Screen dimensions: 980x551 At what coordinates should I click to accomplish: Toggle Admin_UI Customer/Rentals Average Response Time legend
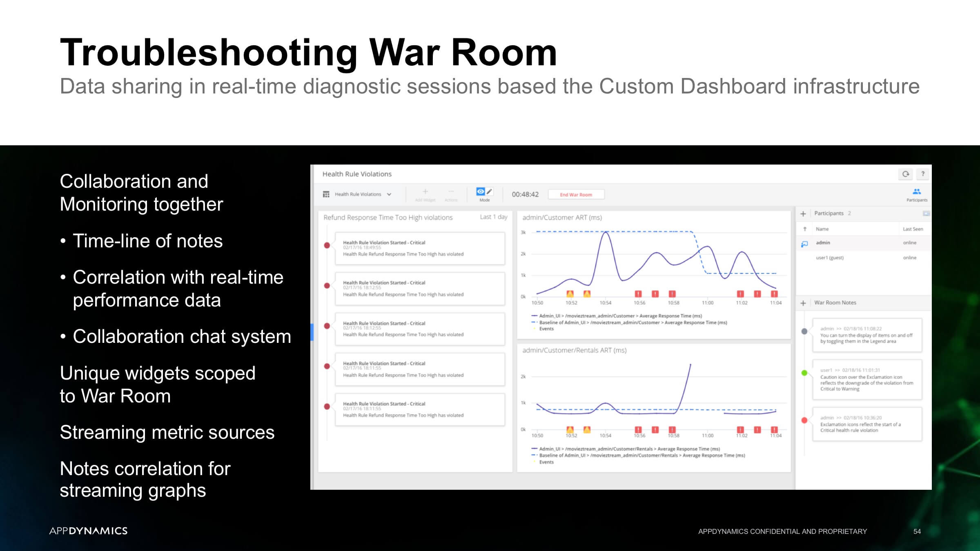pyautogui.click(x=626, y=449)
